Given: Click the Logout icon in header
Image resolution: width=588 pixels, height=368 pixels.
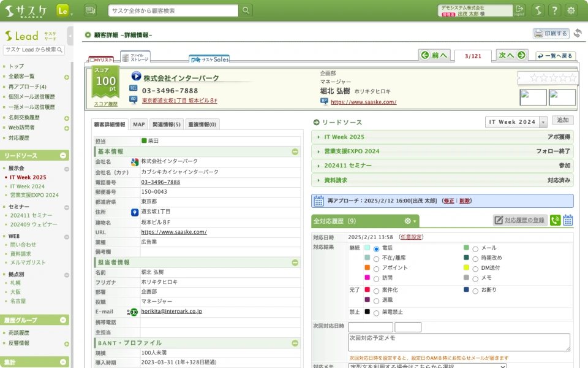Looking at the screenshot, I should pos(519,10).
